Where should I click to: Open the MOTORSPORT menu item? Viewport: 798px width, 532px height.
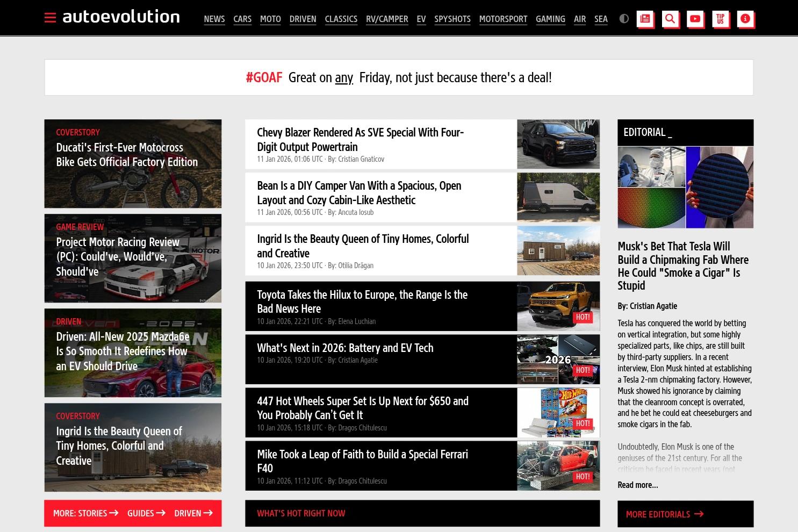click(503, 19)
